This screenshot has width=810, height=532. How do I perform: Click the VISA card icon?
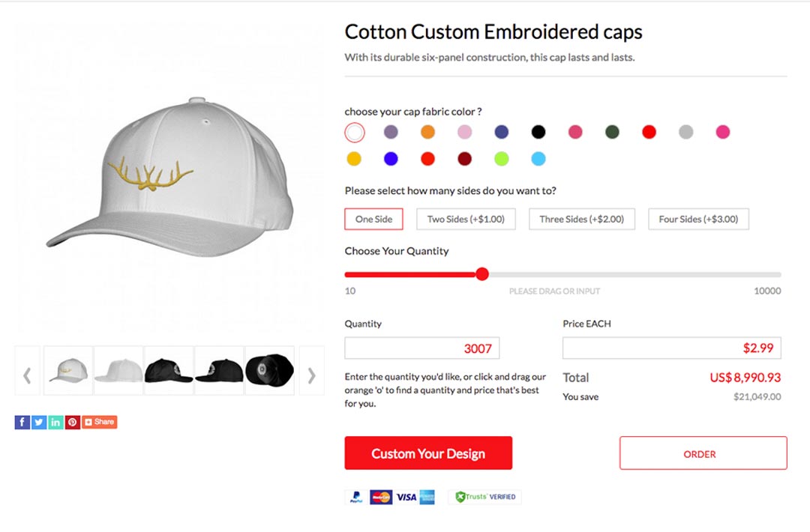click(x=406, y=497)
